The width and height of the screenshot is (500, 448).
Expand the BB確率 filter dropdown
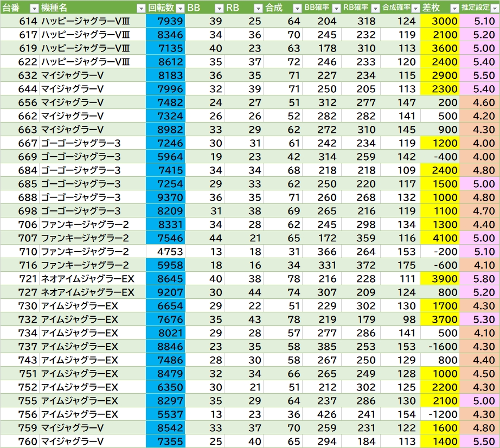coord(336,8)
